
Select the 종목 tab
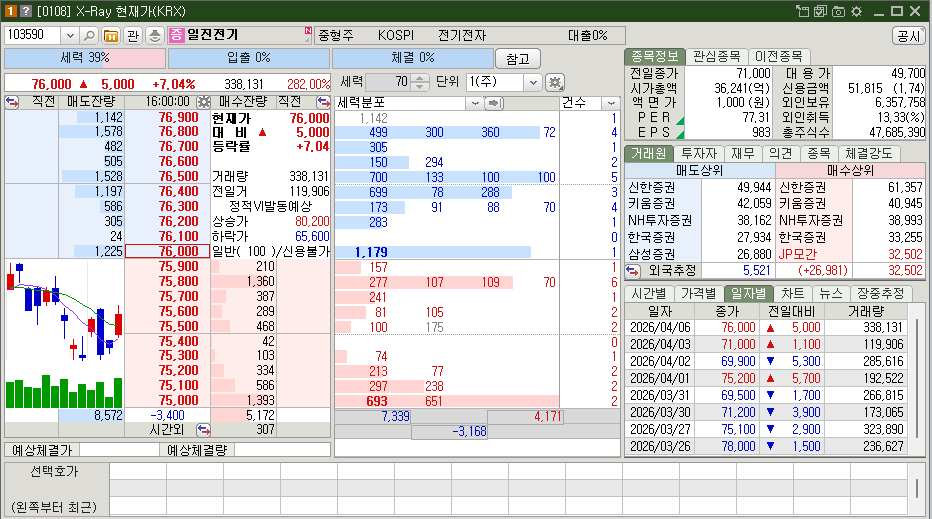[x=819, y=153]
